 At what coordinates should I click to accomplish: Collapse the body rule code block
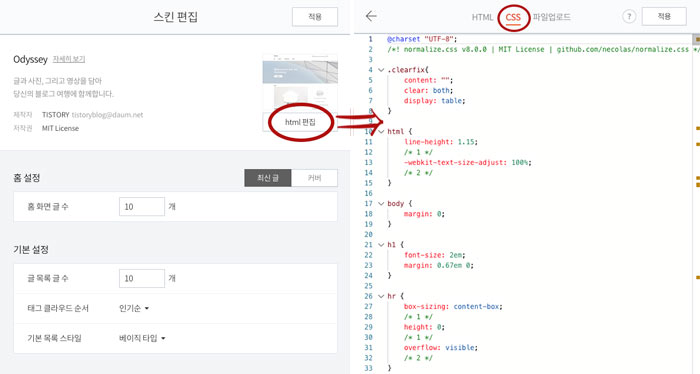[x=381, y=204]
